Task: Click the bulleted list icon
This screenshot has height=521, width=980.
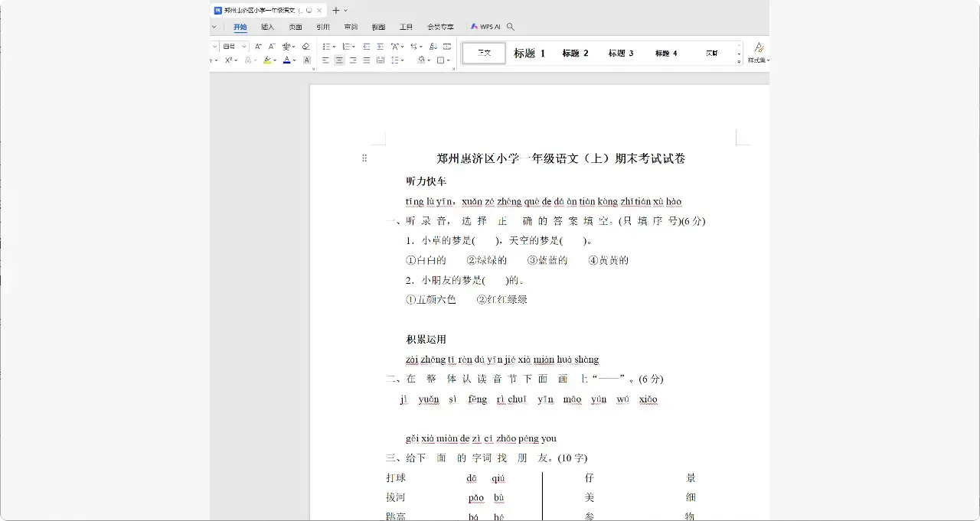Action: (327, 46)
